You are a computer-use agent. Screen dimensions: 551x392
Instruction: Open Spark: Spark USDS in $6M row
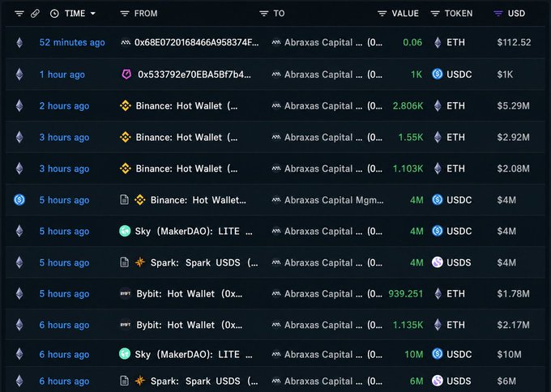pos(204,381)
